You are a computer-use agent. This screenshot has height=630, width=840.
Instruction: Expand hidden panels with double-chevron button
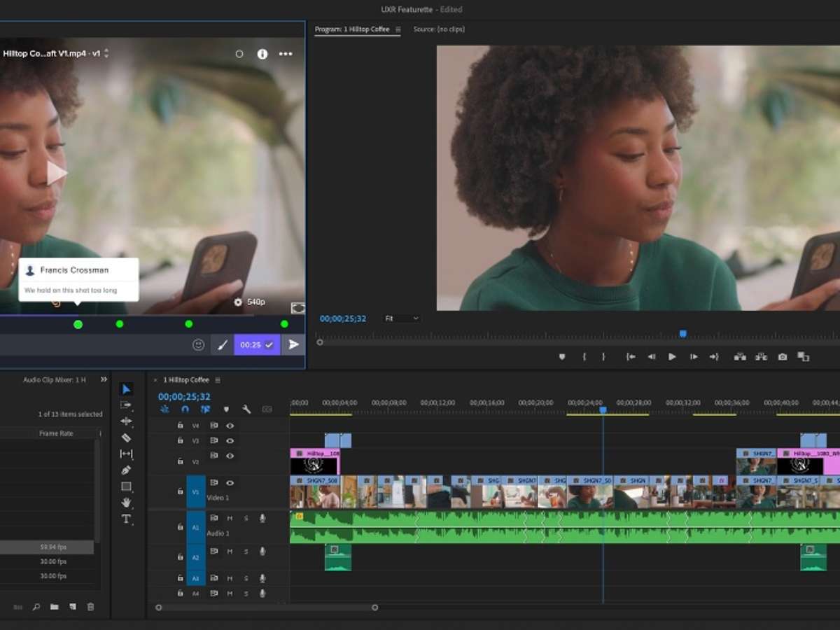[104, 379]
